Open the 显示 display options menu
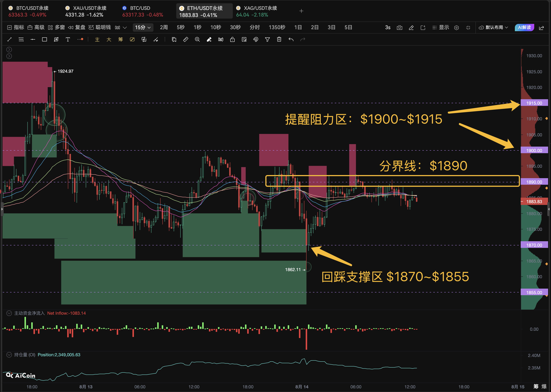The width and height of the screenshot is (551, 392). click(441, 28)
